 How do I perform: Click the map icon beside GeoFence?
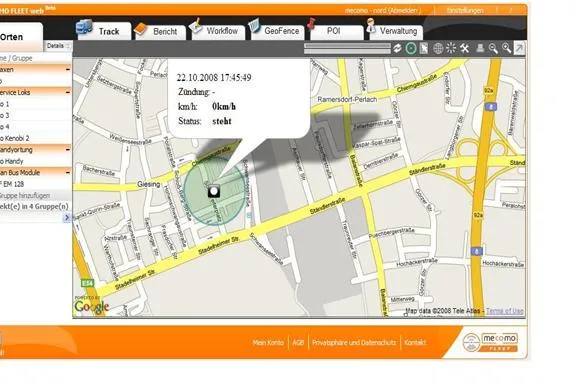pyautogui.click(x=254, y=26)
